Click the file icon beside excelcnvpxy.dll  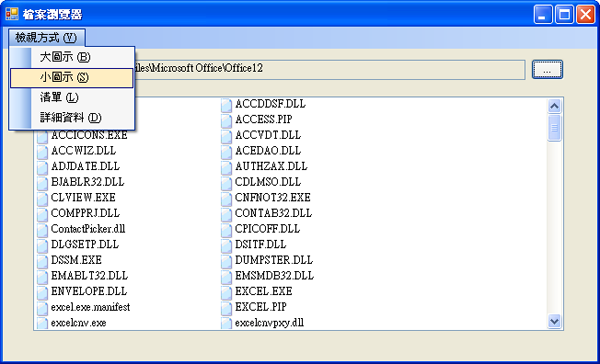point(227,323)
